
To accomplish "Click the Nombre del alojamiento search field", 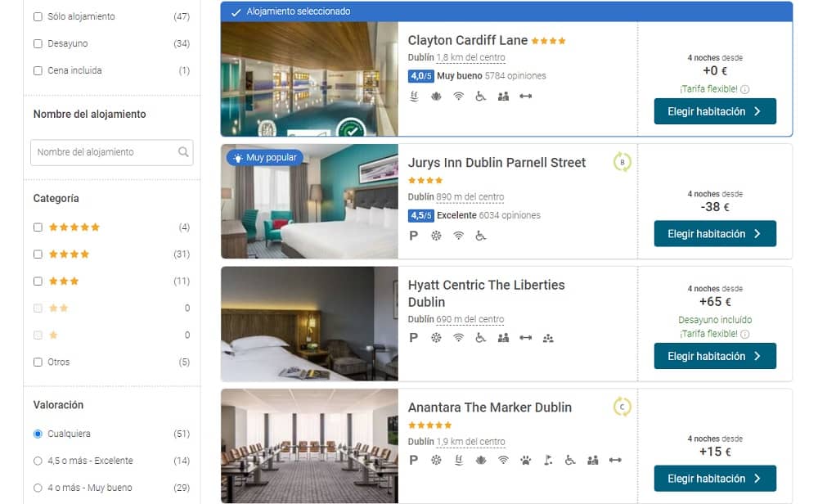I will [111, 152].
